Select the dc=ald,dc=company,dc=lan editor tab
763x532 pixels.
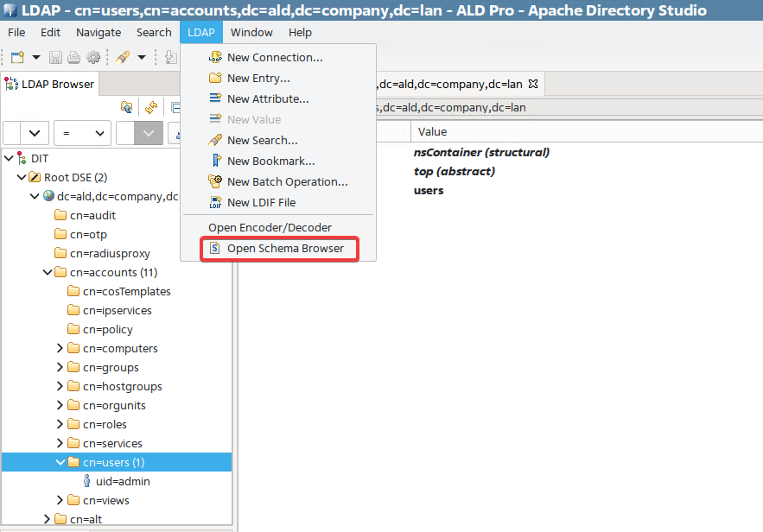[x=450, y=84]
